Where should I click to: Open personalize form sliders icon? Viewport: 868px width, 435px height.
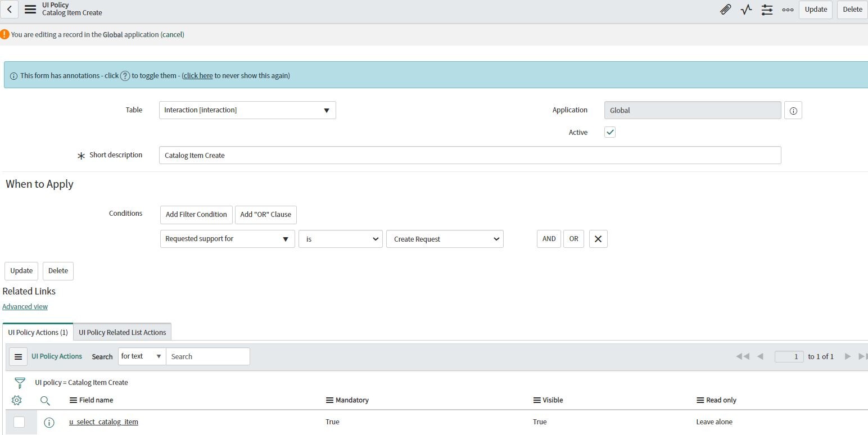point(767,10)
